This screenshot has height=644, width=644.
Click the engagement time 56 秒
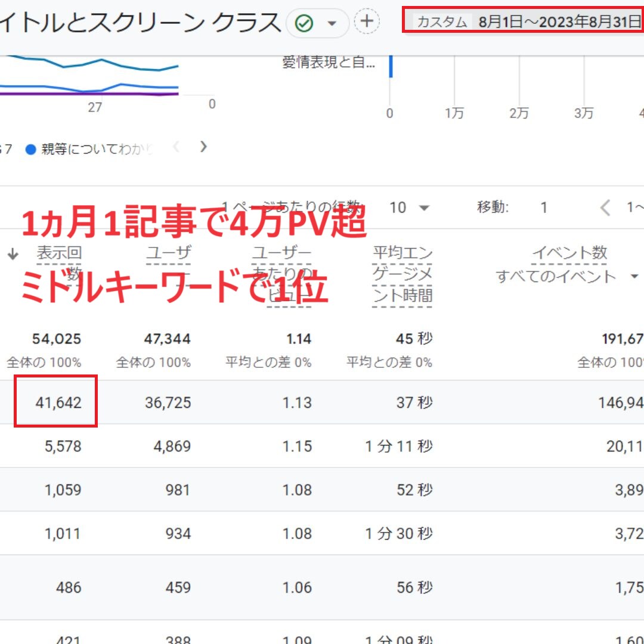coord(414,587)
